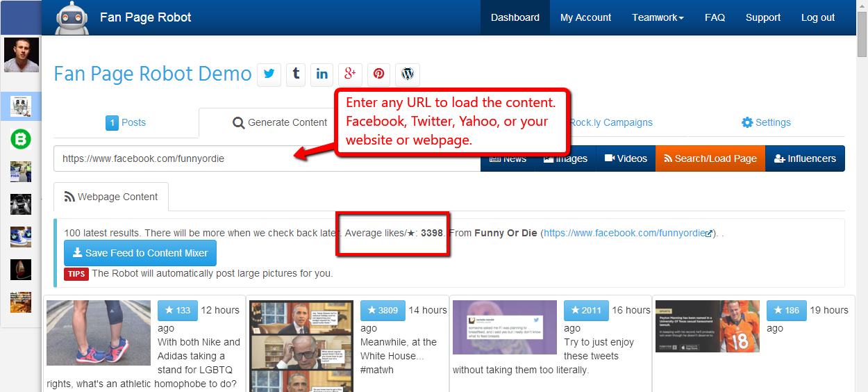Open the Rock.ly Campaigns tab
This screenshot has height=392, width=868.
[x=611, y=122]
